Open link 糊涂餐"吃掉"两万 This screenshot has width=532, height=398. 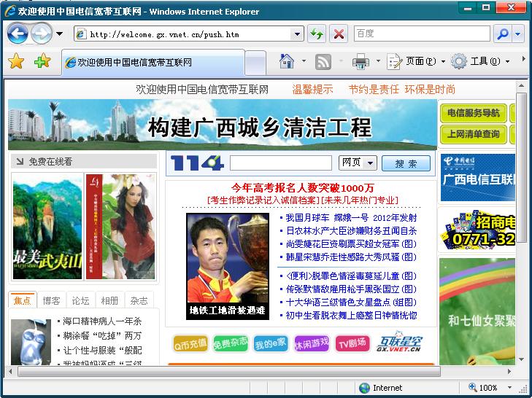(102, 335)
